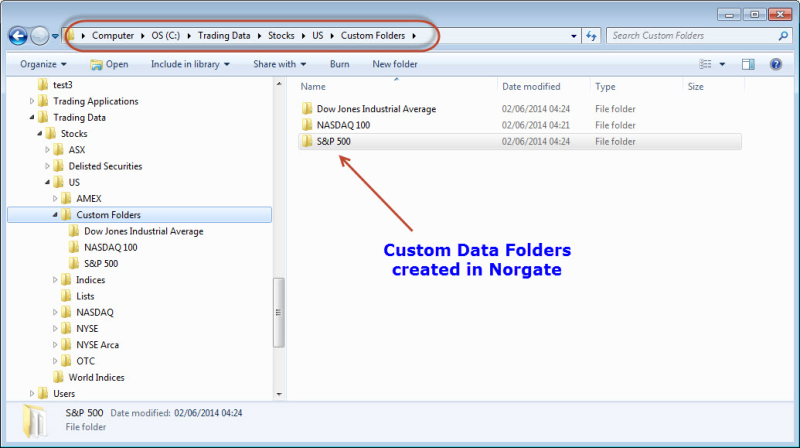Open the Share with menu

280,64
